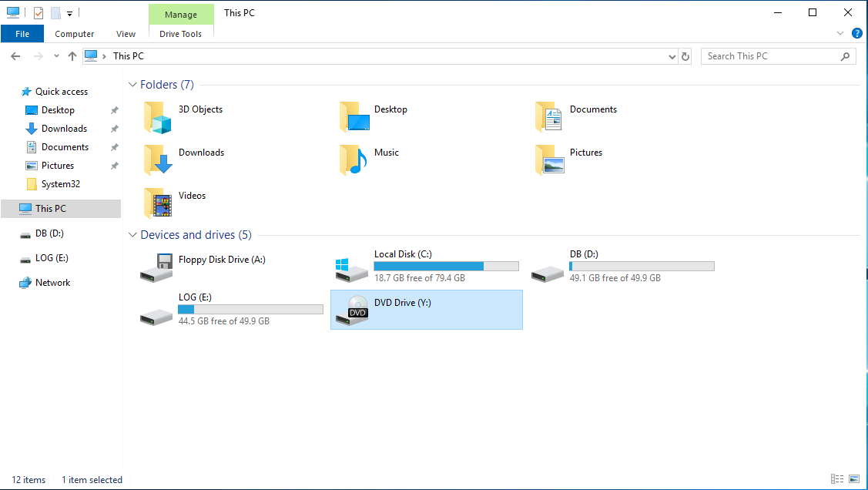Select the DB (D:) drive icon in Devices
Viewport: 868px width, 490px height.
pyautogui.click(x=548, y=274)
